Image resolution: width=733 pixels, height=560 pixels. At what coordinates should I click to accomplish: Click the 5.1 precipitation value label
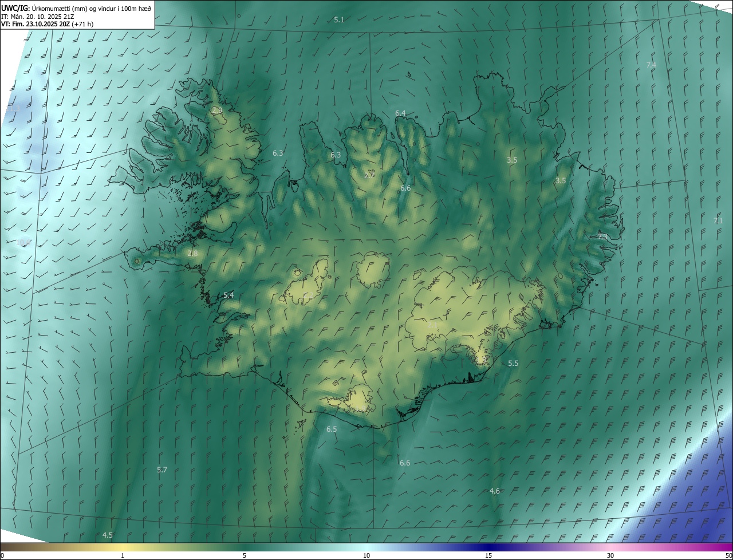(339, 20)
